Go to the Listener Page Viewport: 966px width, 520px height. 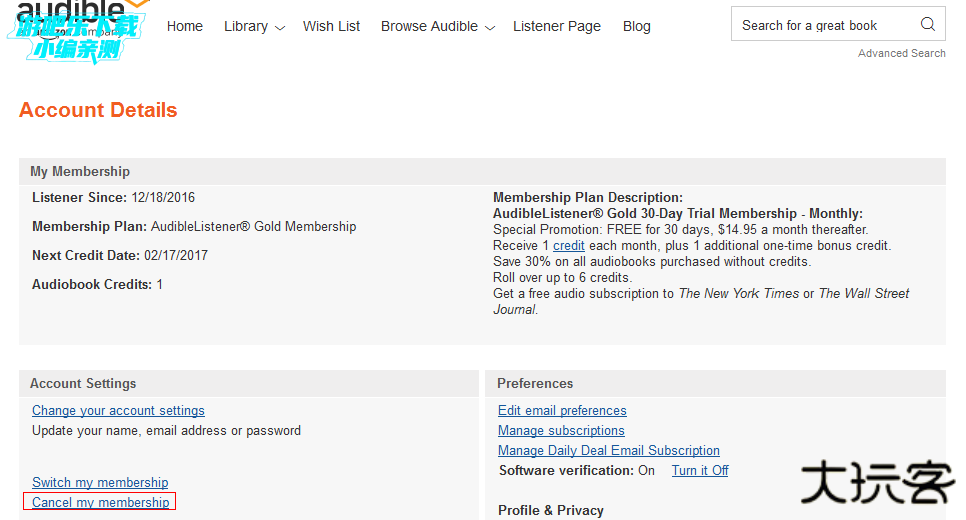coord(557,26)
